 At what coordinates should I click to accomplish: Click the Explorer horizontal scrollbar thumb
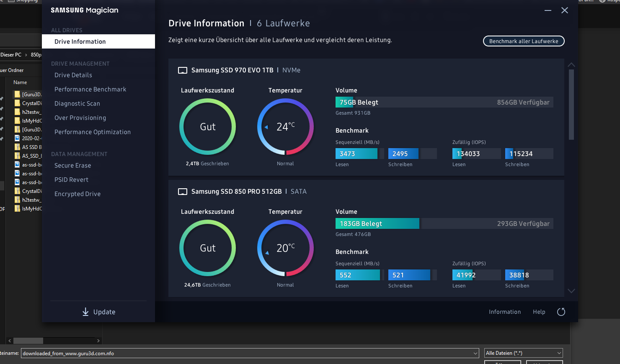[28, 341]
